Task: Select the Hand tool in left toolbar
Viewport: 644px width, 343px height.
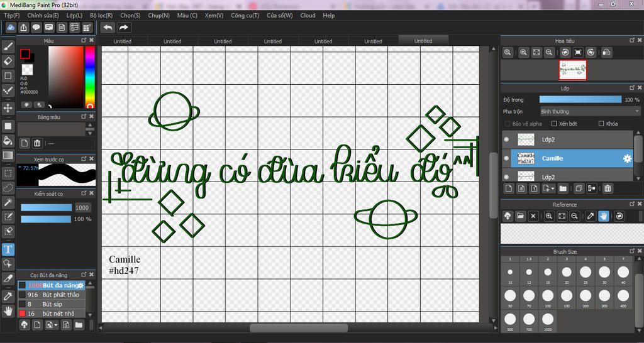Action: 8,310
